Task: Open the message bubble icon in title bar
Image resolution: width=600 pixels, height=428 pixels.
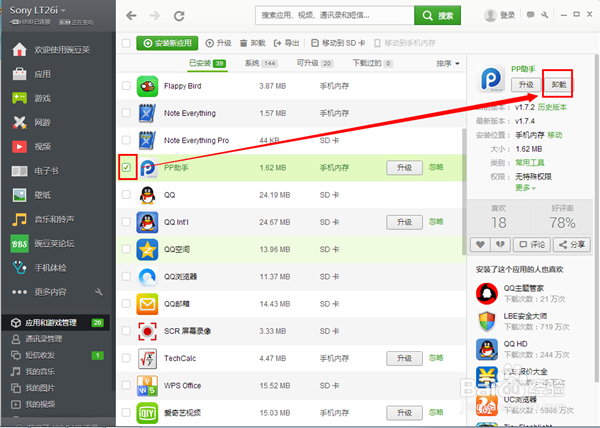Action: coord(530,15)
